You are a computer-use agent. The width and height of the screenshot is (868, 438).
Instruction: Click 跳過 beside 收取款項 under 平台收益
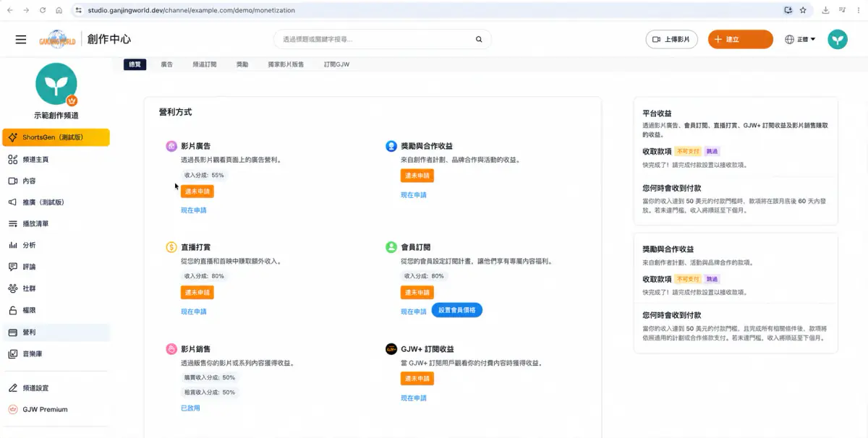click(x=712, y=152)
